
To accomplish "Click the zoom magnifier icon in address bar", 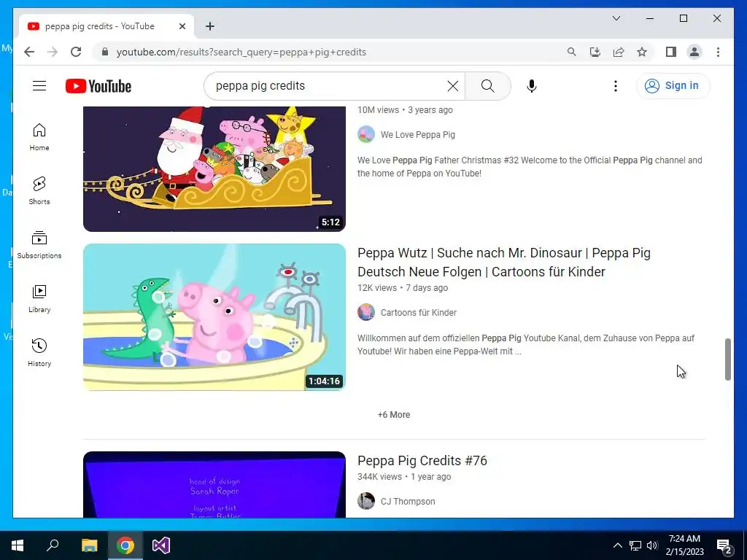I will point(572,52).
